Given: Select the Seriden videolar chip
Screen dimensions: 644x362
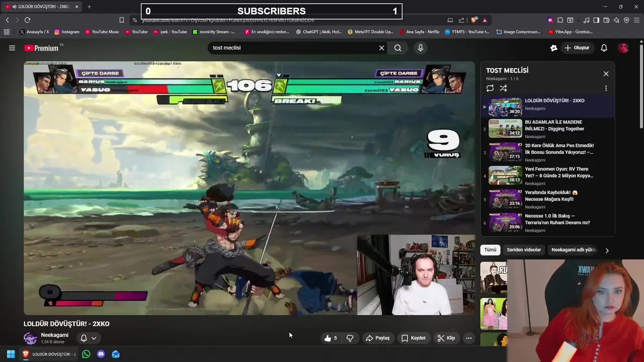Looking at the screenshot, I should coord(524,250).
